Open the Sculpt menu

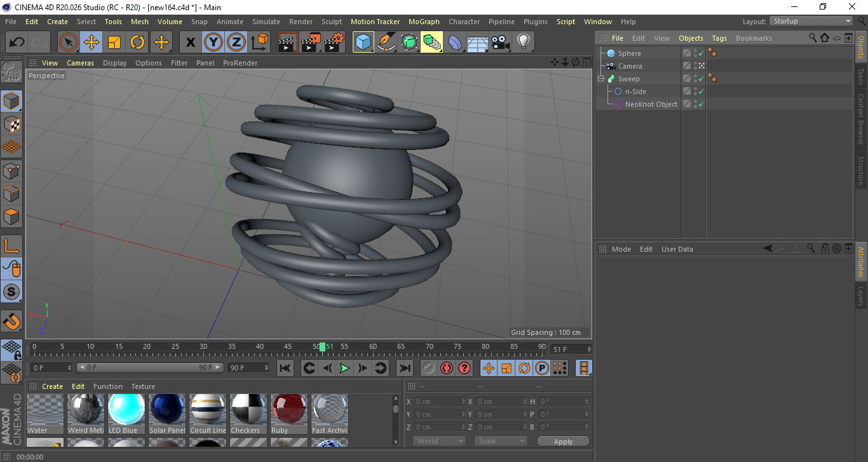[332, 22]
